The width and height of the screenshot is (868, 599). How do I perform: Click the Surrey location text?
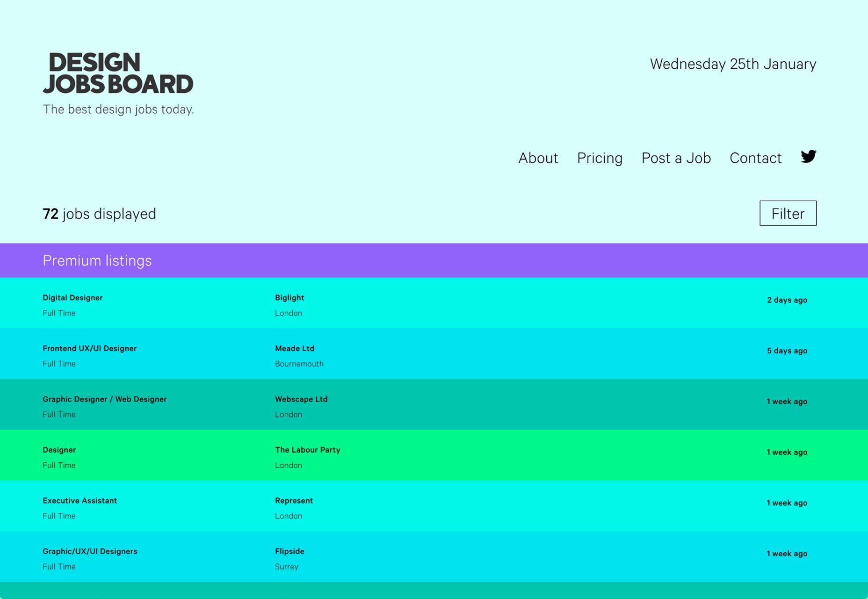(286, 567)
